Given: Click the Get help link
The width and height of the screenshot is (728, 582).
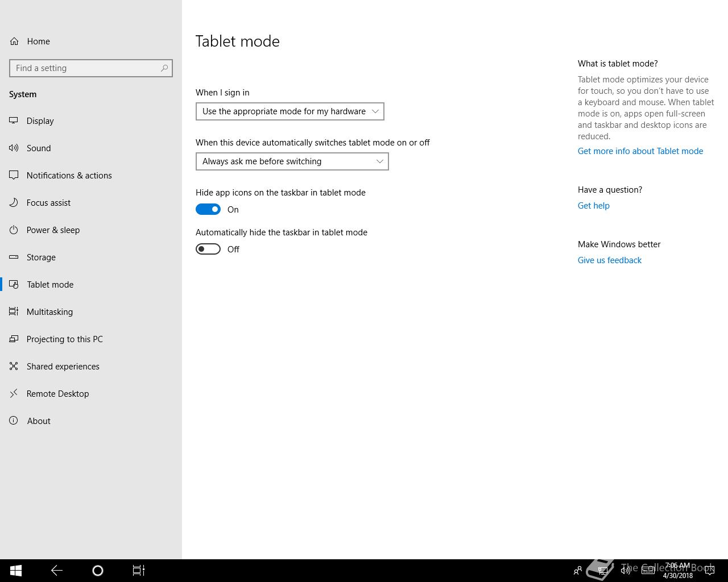Looking at the screenshot, I should pos(594,206).
